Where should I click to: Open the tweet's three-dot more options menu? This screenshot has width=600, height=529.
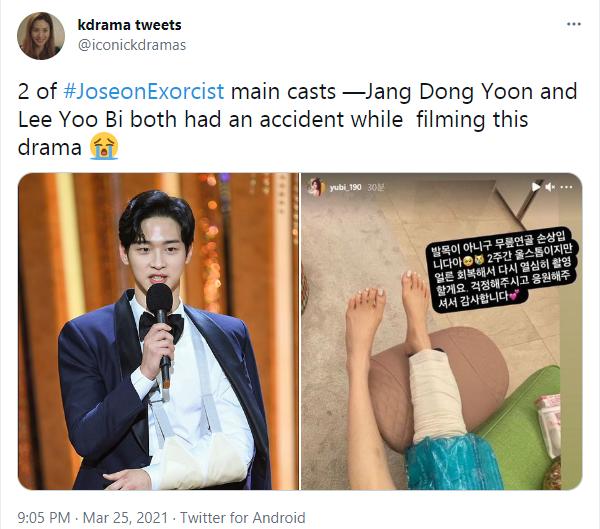tap(574, 24)
